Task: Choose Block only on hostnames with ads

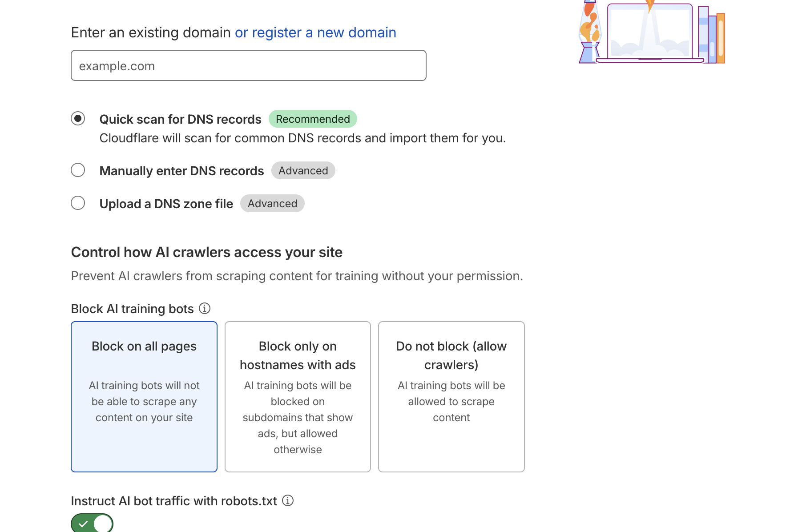Action: [298, 396]
